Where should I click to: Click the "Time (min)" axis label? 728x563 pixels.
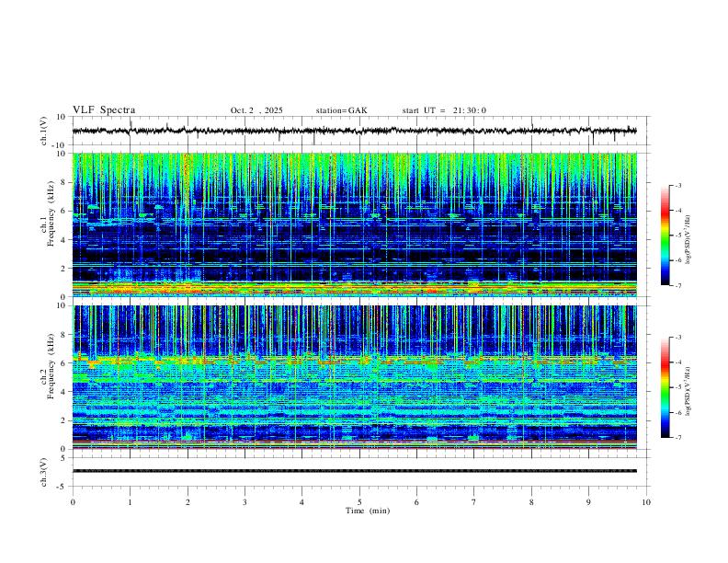click(368, 511)
